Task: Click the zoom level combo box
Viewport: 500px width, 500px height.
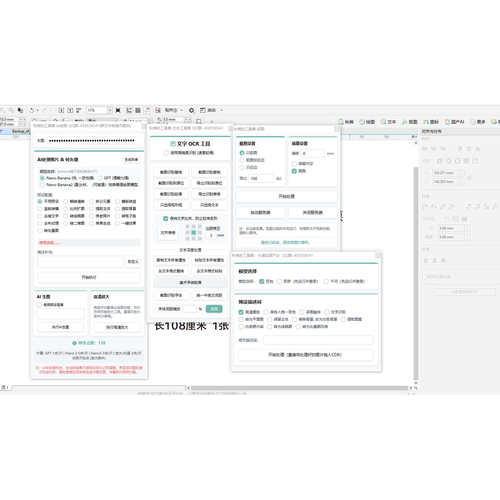Action: tap(99, 110)
